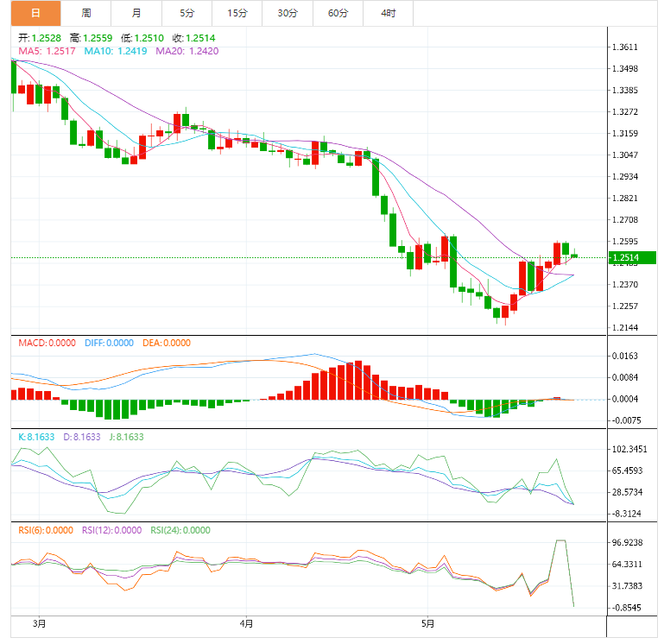Open the 30分 interval tab
664x644 pixels.
click(288, 13)
